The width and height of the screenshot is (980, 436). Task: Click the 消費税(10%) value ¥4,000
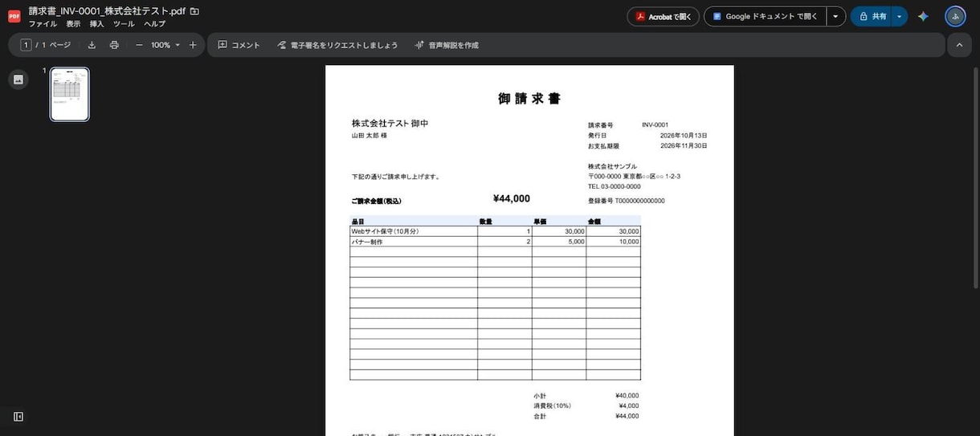tap(629, 405)
